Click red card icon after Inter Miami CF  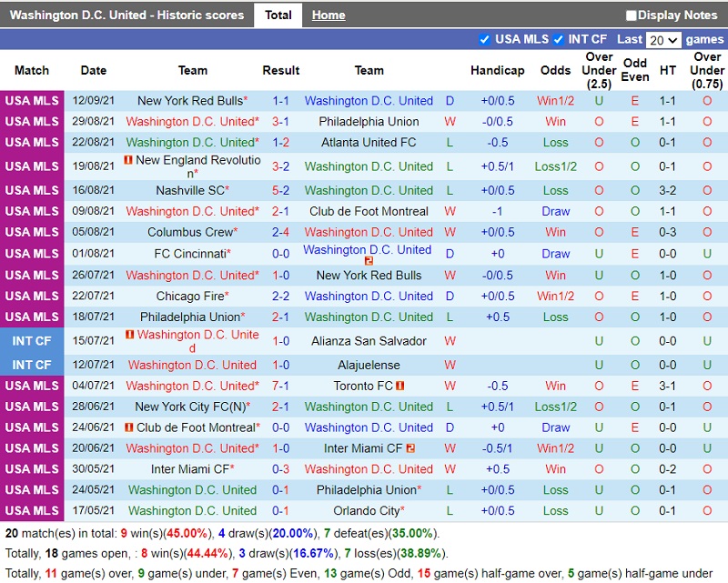(x=410, y=448)
